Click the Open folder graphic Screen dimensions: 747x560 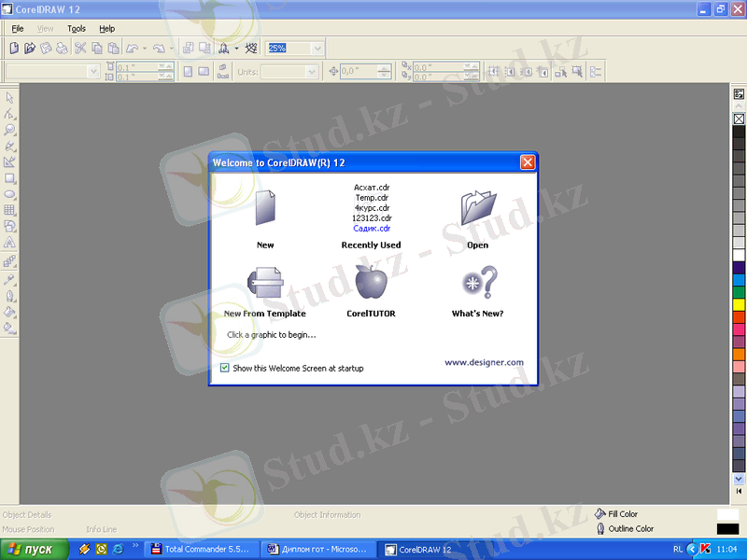point(478,207)
